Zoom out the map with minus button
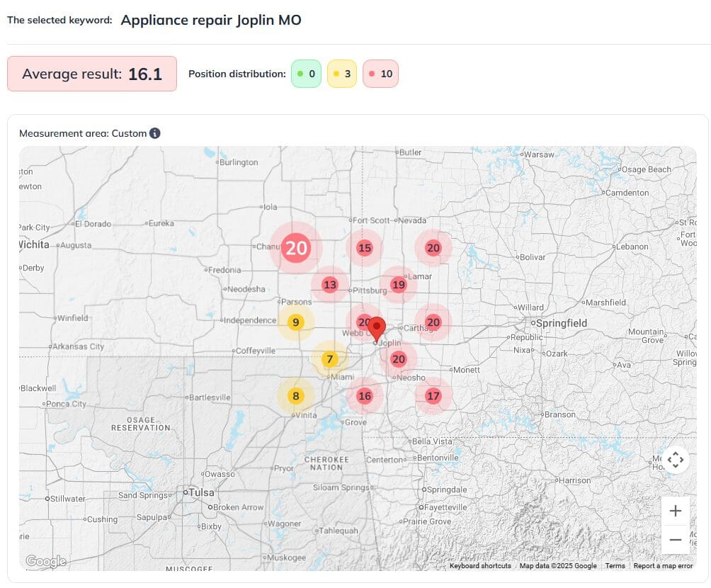The height and width of the screenshot is (588, 711). pyautogui.click(x=675, y=540)
